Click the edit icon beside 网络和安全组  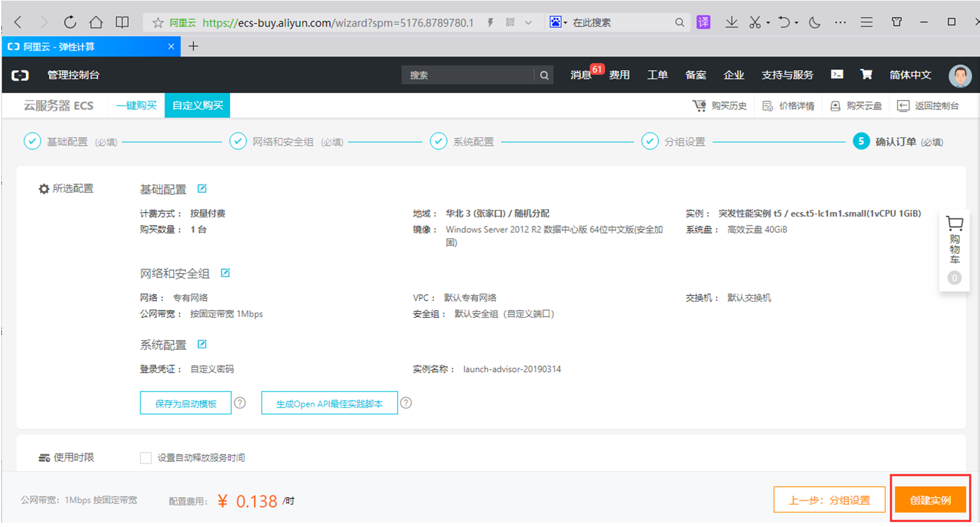[225, 273]
